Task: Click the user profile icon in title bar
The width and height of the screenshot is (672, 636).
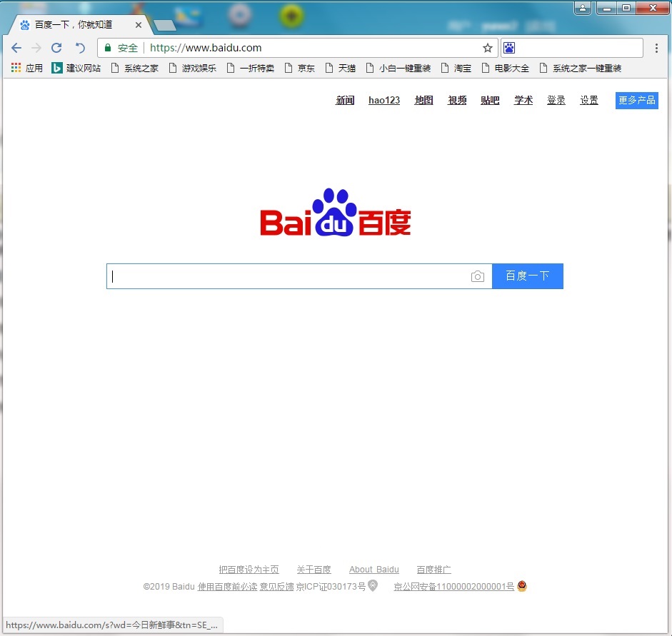Action: coord(583,8)
